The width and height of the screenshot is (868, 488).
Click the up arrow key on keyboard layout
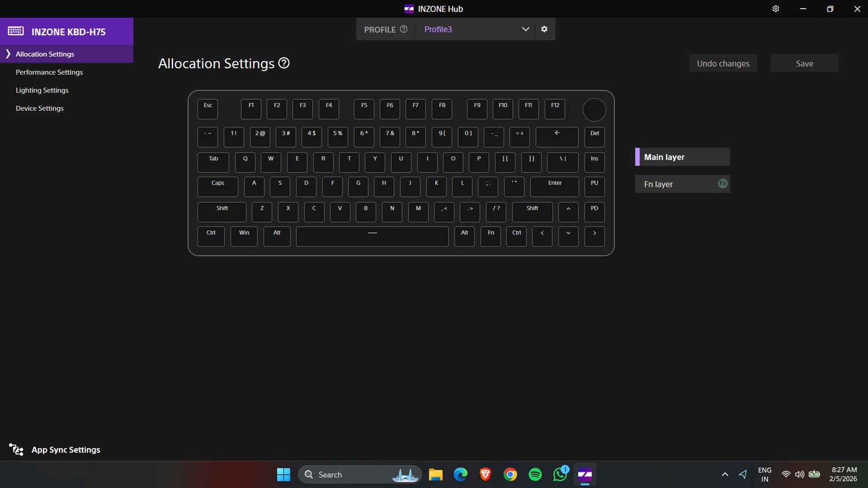pos(568,212)
